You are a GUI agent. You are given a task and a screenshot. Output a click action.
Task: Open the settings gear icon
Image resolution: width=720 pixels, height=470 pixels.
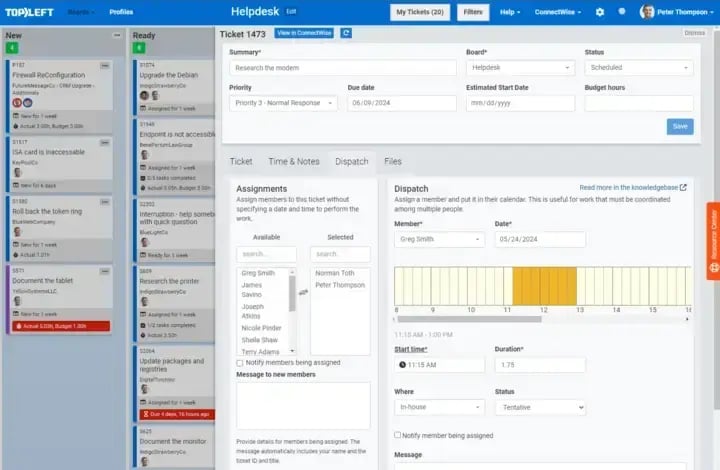600,12
